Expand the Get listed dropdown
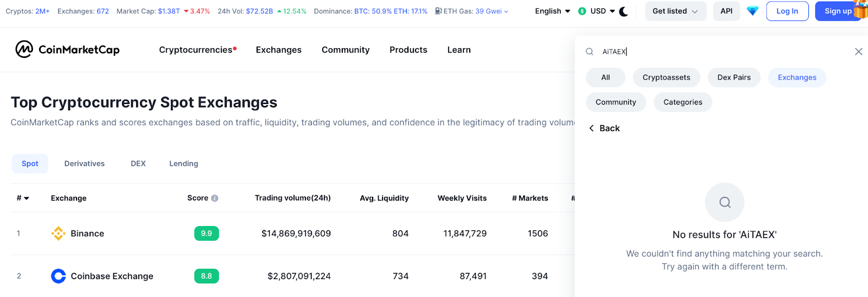Viewport: 868px width, 297px height. point(675,11)
